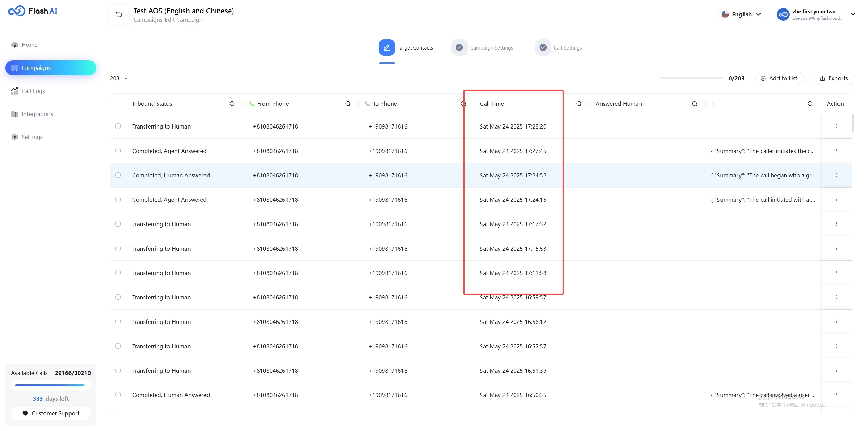This screenshot has height=431, width=868.
Task: Click the Exports button
Action: click(834, 78)
